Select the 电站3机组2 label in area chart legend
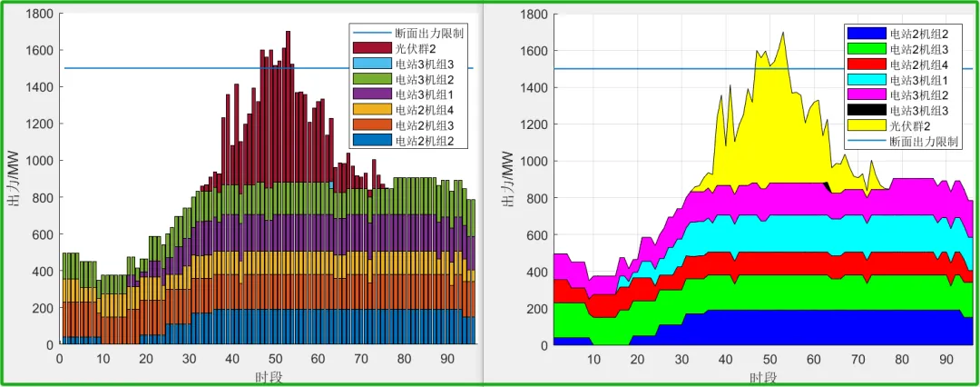 tap(917, 94)
